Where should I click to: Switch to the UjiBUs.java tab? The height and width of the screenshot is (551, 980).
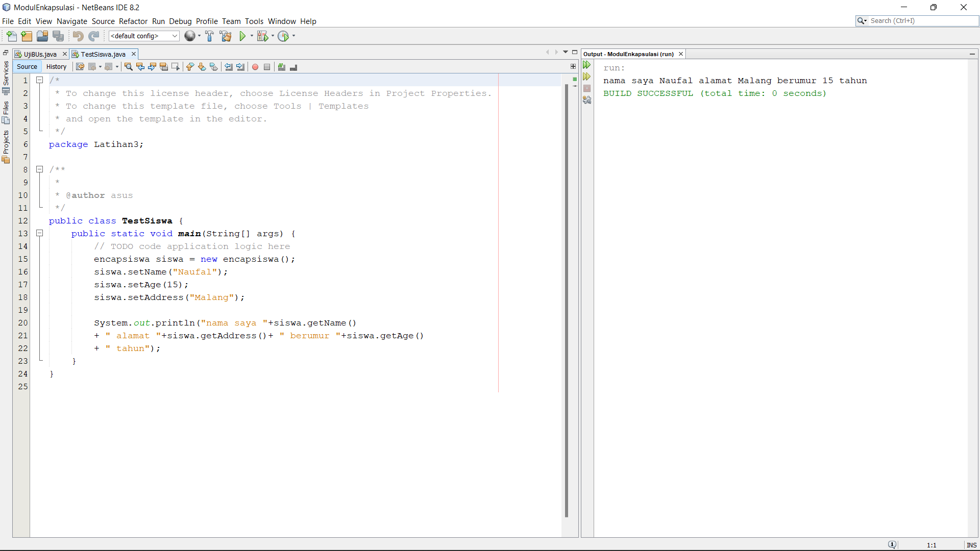point(40,54)
